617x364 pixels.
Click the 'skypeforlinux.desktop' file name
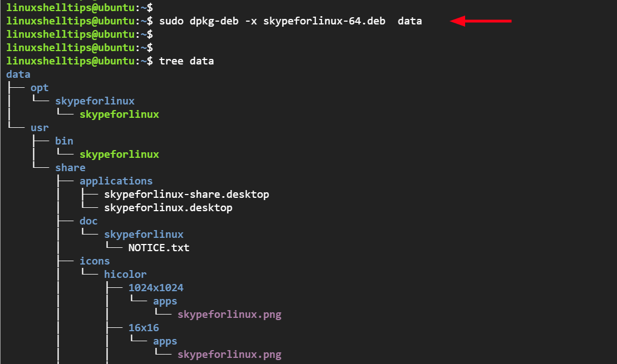tap(168, 208)
